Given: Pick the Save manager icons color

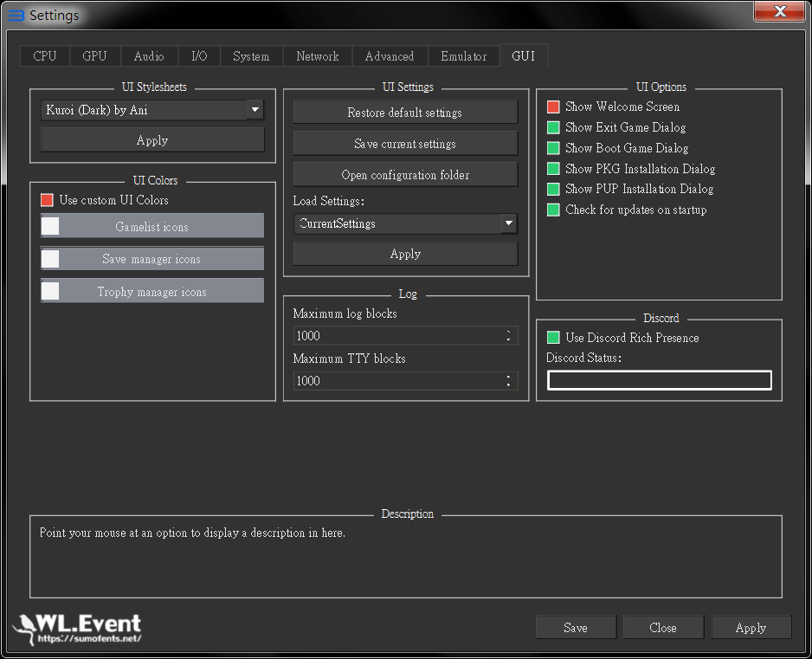Looking at the screenshot, I should (152, 259).
